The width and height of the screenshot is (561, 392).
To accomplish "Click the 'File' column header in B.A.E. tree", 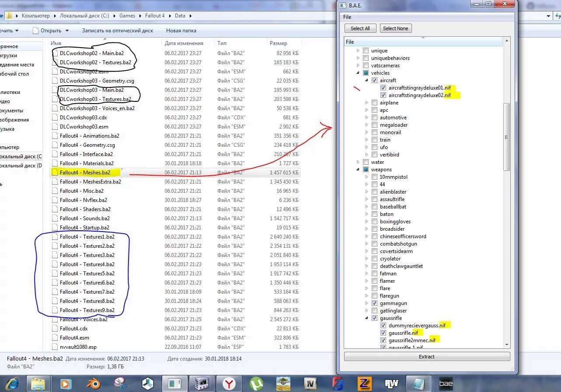I will [423, 42].
